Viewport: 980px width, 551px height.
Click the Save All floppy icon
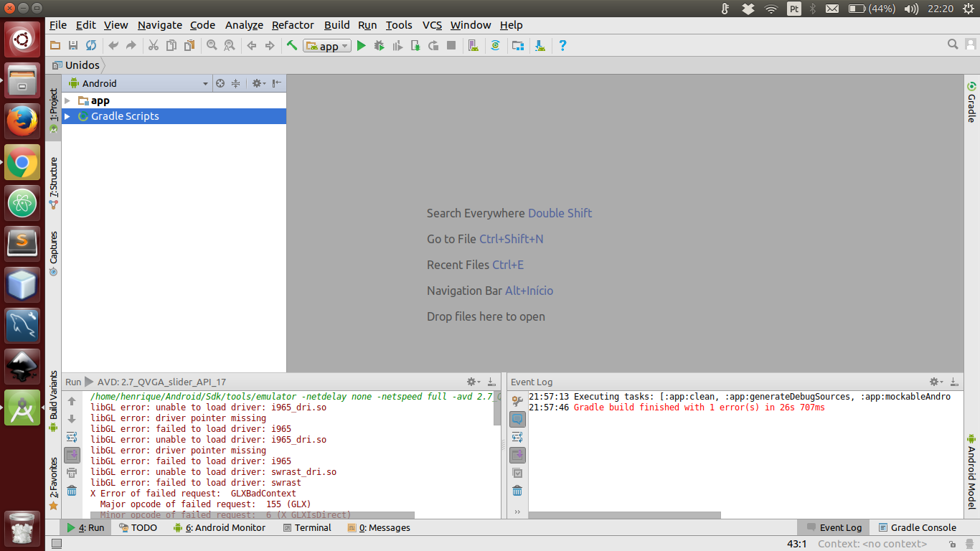click(x=73, y=45)
